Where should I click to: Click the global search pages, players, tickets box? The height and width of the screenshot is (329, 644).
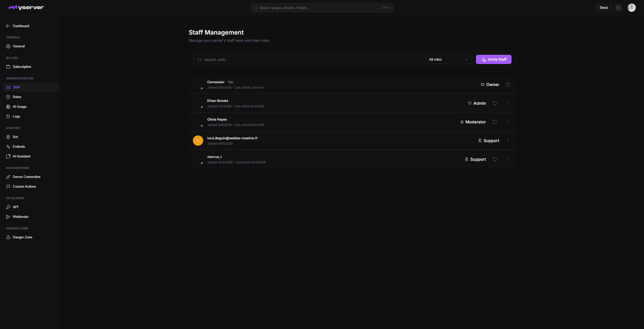[322, 8]
